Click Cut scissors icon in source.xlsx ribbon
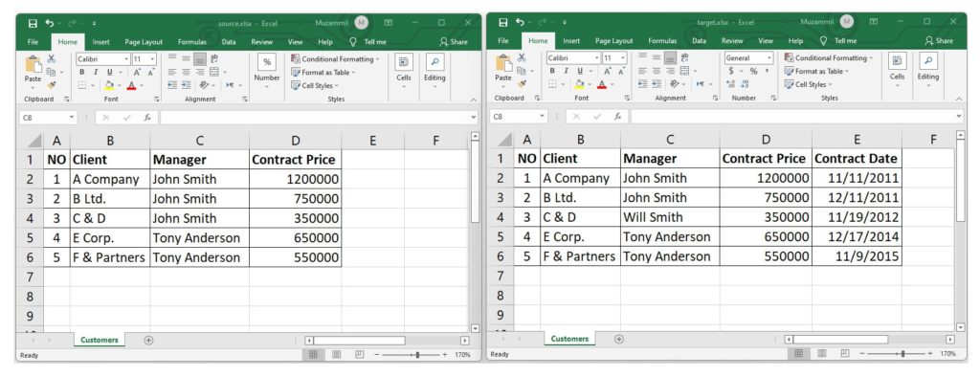The height and width of the screenshot is (376, 980). click(52, 58)
